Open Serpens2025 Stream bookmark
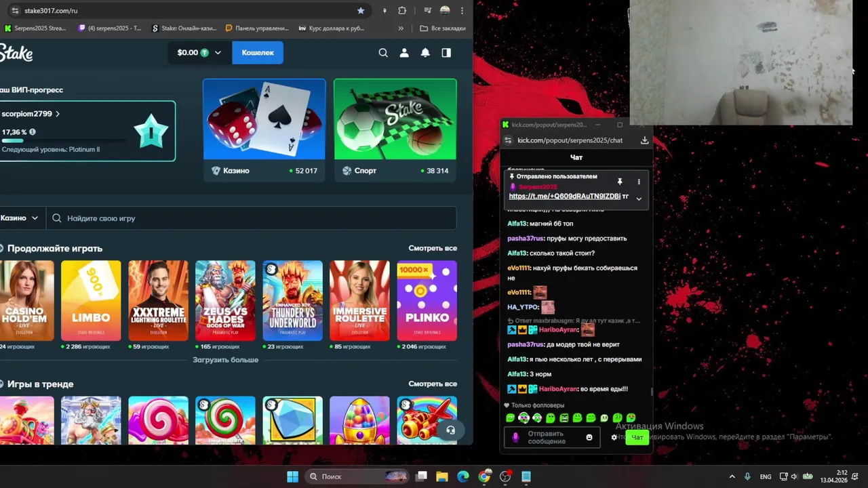 [36, 28]
